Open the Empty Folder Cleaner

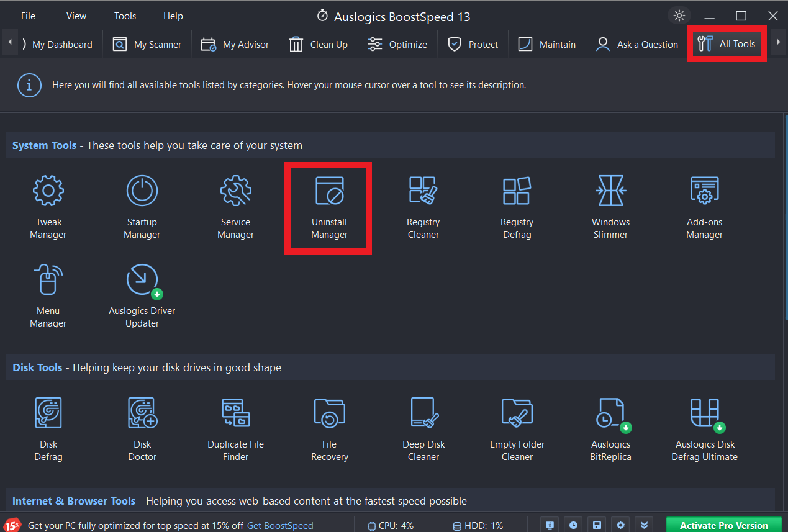tap(517, 429)
